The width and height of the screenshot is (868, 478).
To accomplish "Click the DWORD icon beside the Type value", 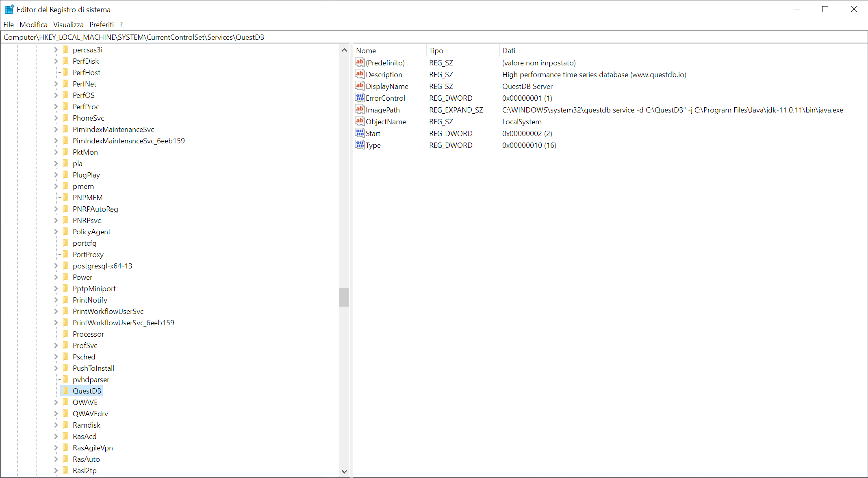I will click(360, 145).
